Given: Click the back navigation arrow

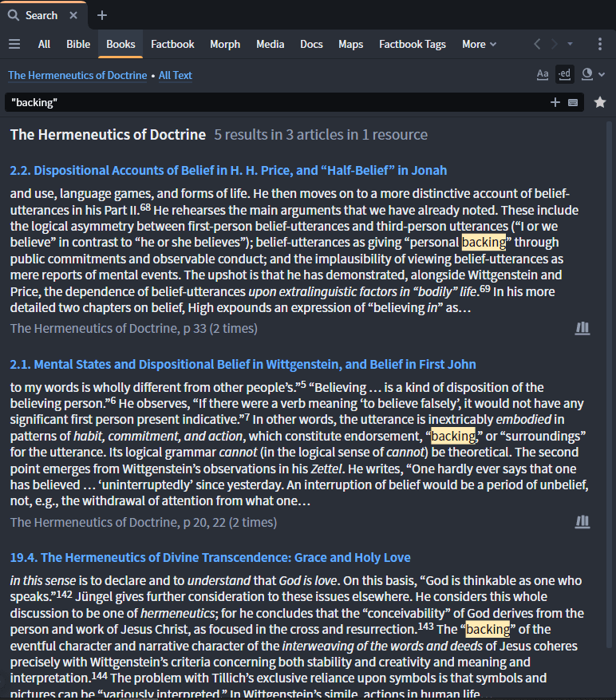Looking at the screenshot, I should [537, 44].
